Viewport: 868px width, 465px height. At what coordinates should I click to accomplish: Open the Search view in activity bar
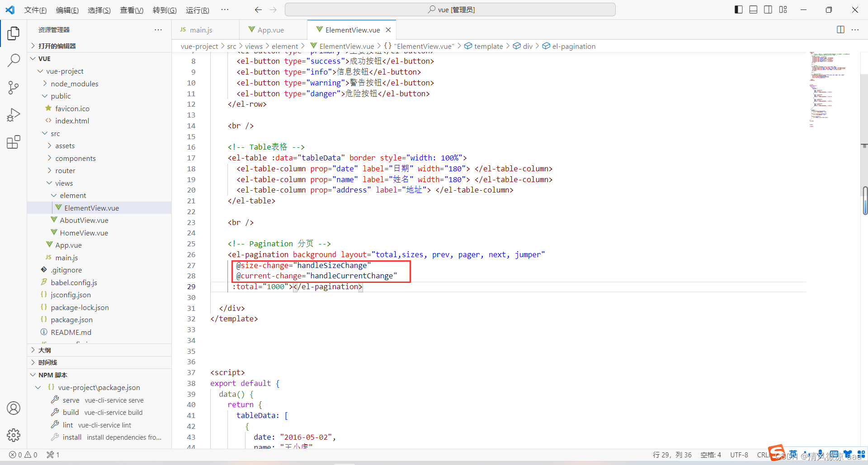[x=14, y=60]
